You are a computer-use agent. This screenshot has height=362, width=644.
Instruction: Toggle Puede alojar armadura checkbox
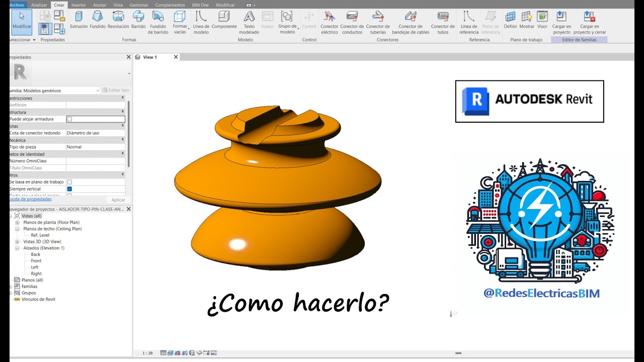[x=69, y=119]
